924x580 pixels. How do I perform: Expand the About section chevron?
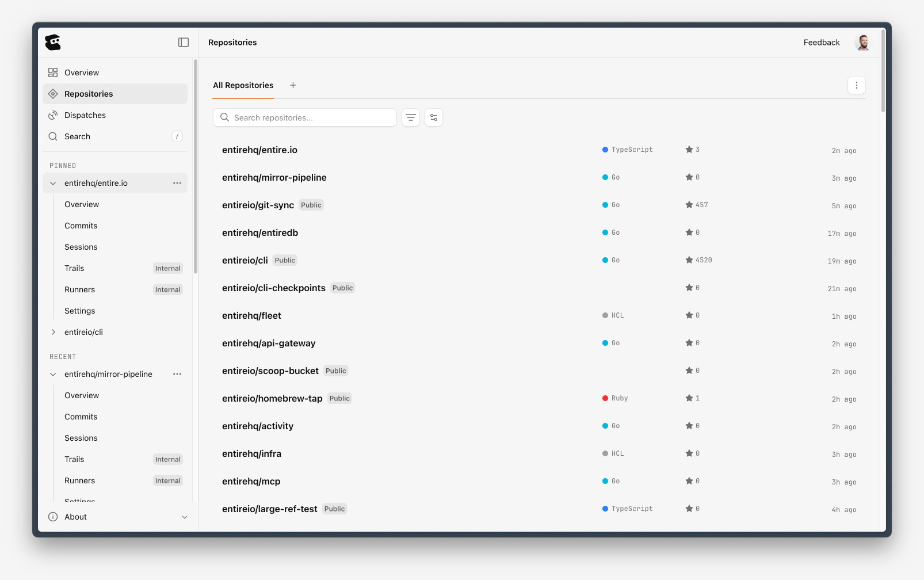(185, 517)
